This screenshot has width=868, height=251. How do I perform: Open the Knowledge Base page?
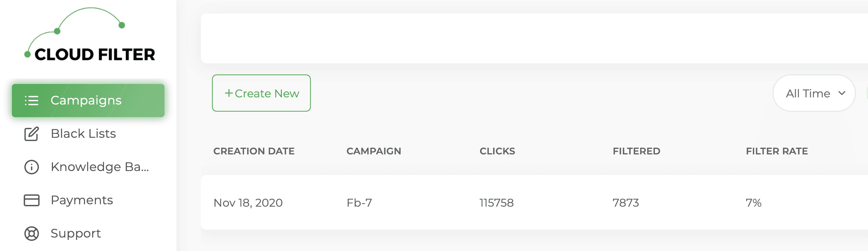[x=100, y=167]
